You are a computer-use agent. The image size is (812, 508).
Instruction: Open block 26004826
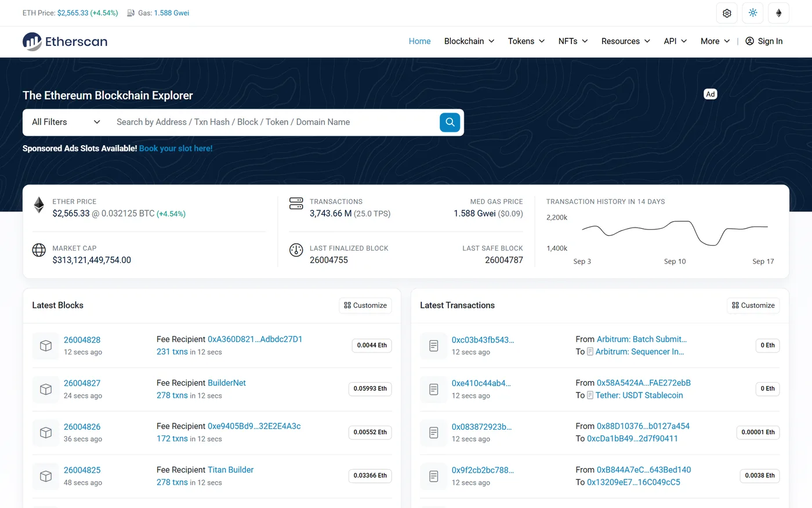82,427
